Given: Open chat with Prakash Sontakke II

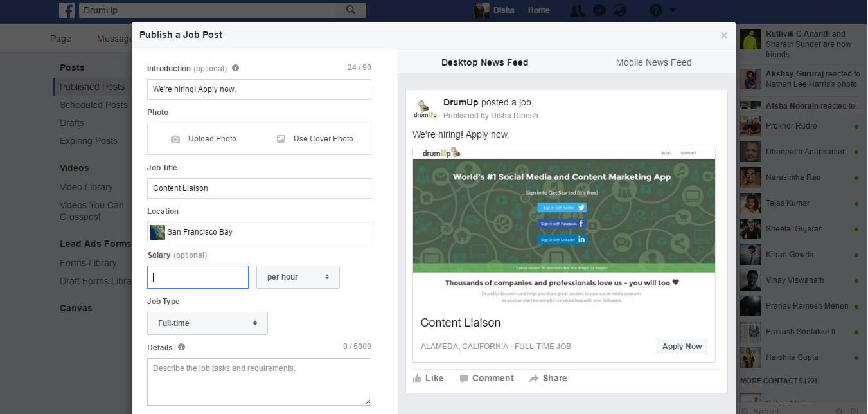Looking at the screenshot, I should 800,332.
